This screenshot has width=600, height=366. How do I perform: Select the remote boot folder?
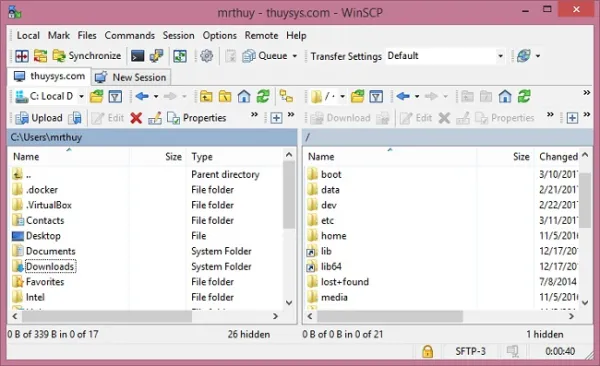point(331,175)
